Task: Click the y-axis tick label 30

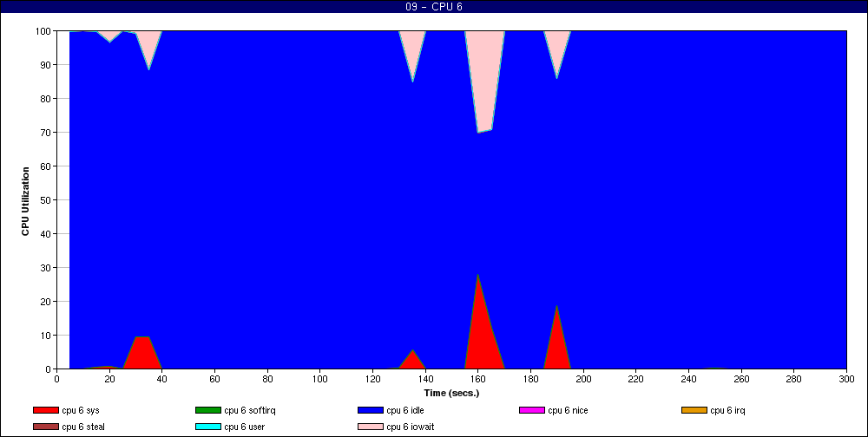Action: click(45, 268)
